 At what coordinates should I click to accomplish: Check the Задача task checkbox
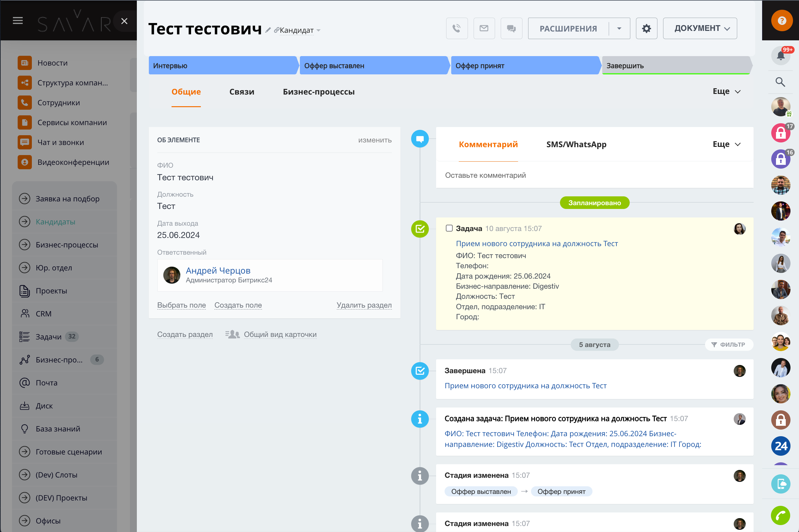pos(449,228)
